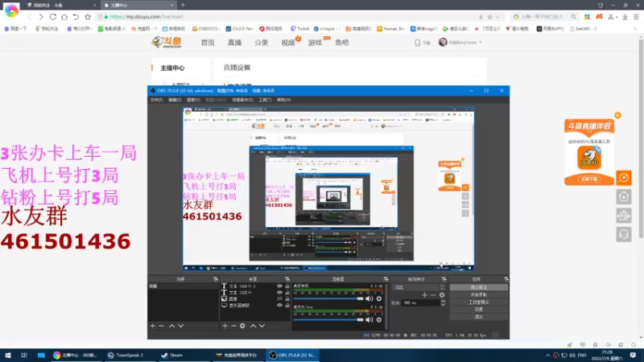Open the Tools menu in OBS
Screen dimensions: 644x362
tap(265, 100)
